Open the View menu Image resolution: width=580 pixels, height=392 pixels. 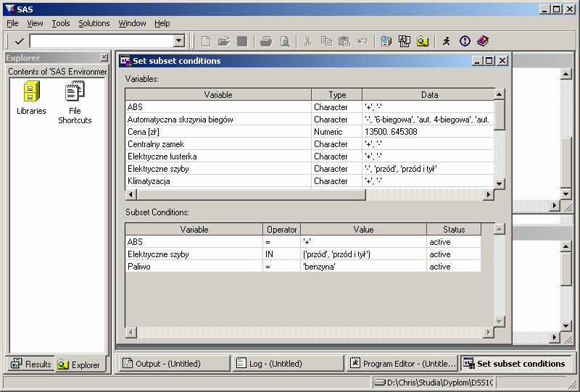(x=35, y=23)
